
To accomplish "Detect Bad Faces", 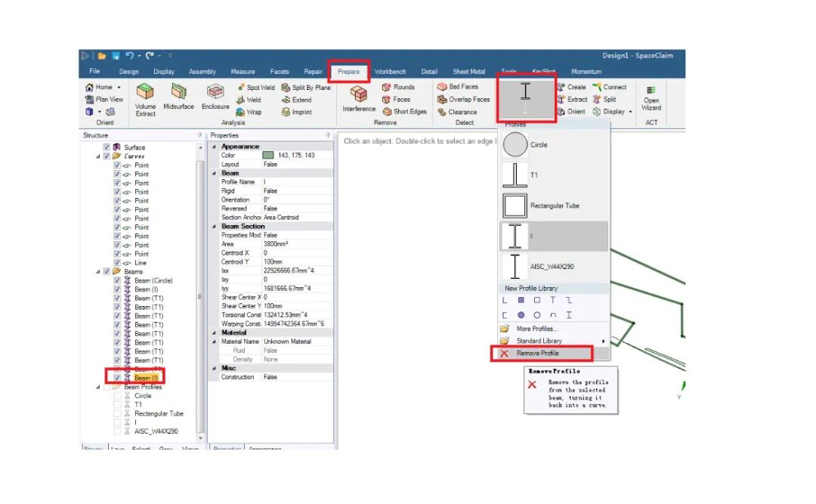I will coord(458,86).
